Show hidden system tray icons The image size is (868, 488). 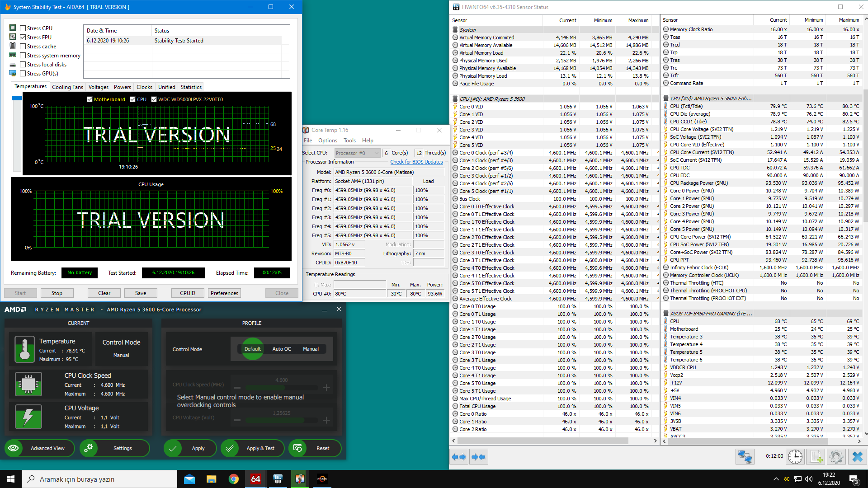point(776,479)
